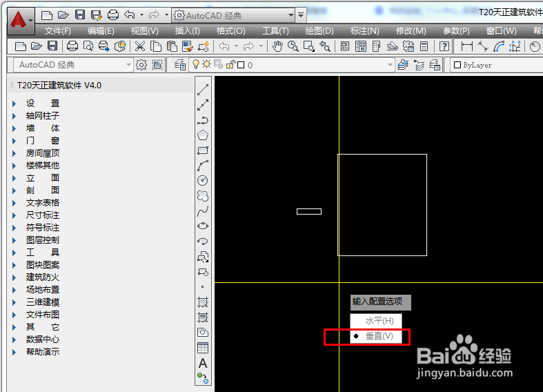Image resolution: width=543 pixels, height=392 pixels.
Task: Select the Table tool
Action: (x=203, y=348)
